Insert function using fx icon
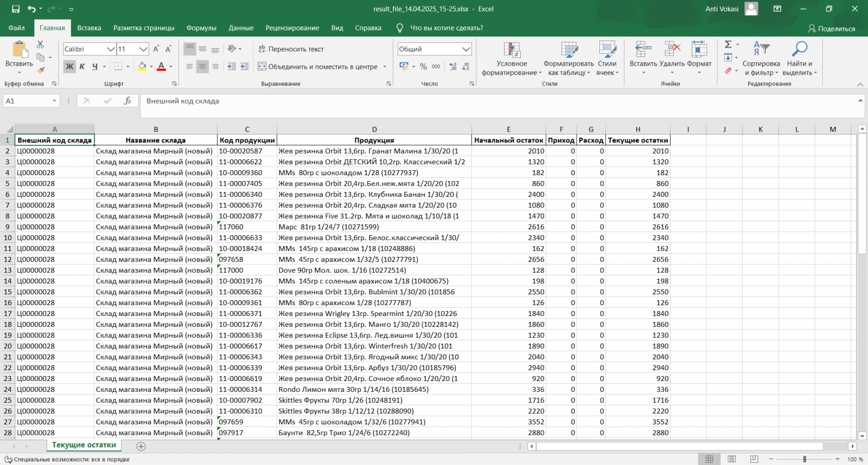The height and width of the screenshot is (465, 868). click(x=127, y=101)
